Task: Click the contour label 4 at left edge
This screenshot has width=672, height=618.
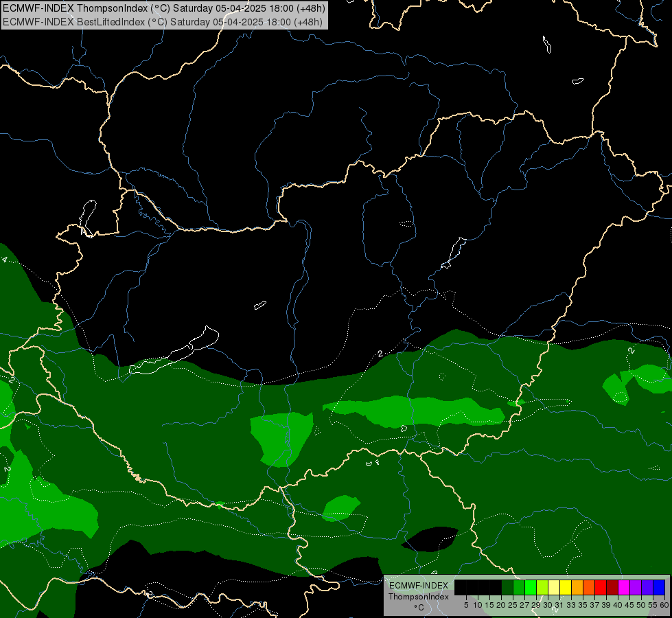Action: tap(5, 260)
